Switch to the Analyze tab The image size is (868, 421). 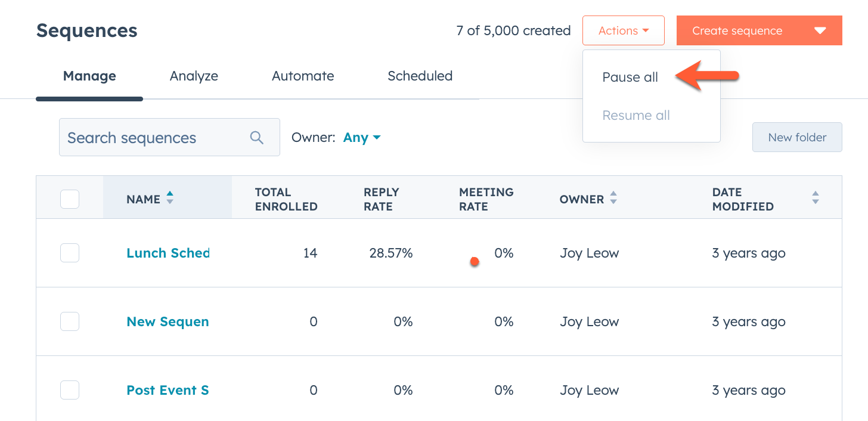(x=194, y=76)
